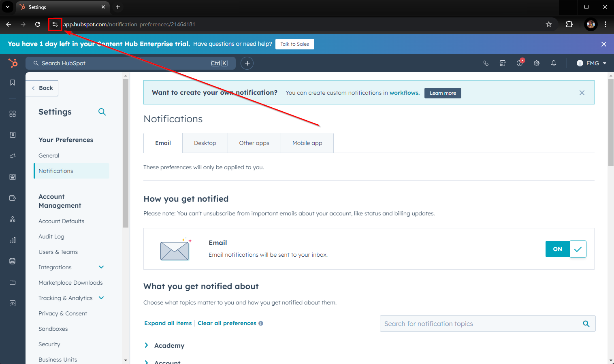Open Marketplace Downloads settings
The width and height of the screenshot is (614, 364).
pyautogui.click(x=71, y=283)
